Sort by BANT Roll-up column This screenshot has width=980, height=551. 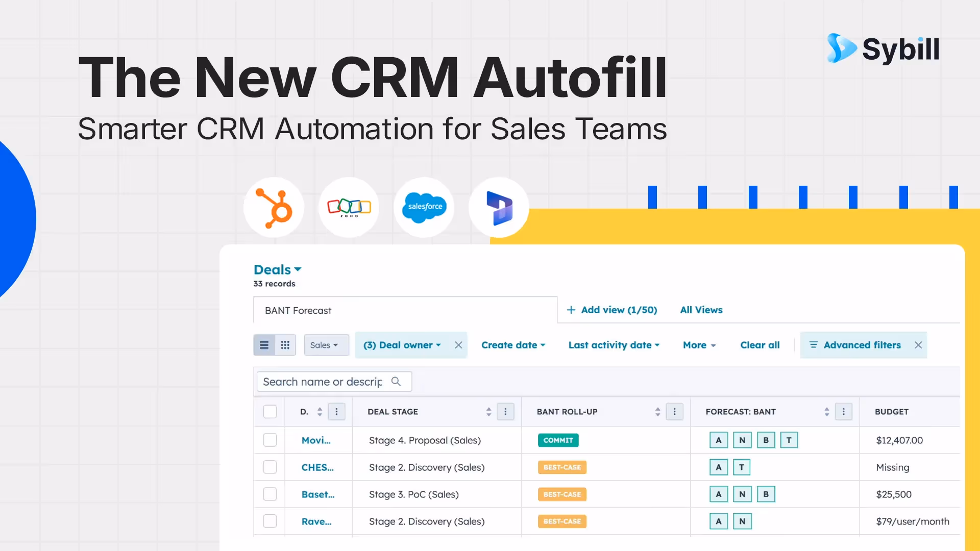point(657,412)
